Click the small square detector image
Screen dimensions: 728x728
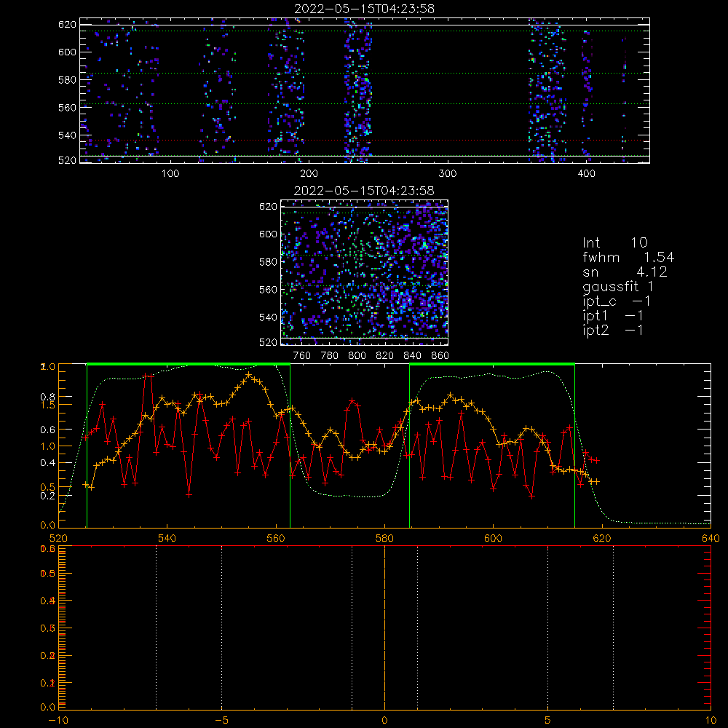(x=365, y=272)
